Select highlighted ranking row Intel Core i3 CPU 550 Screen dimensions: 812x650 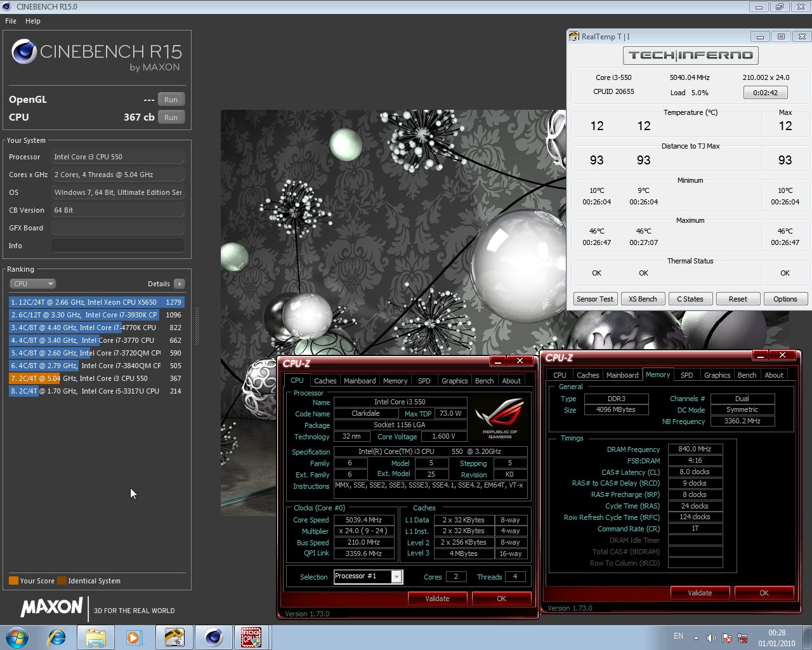point(96,378)
